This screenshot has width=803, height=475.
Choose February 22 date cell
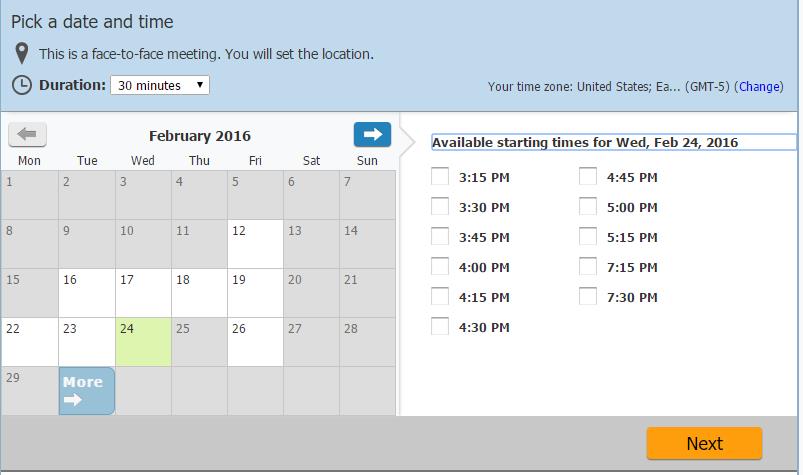pyautogui.click(x=30, y=342)
